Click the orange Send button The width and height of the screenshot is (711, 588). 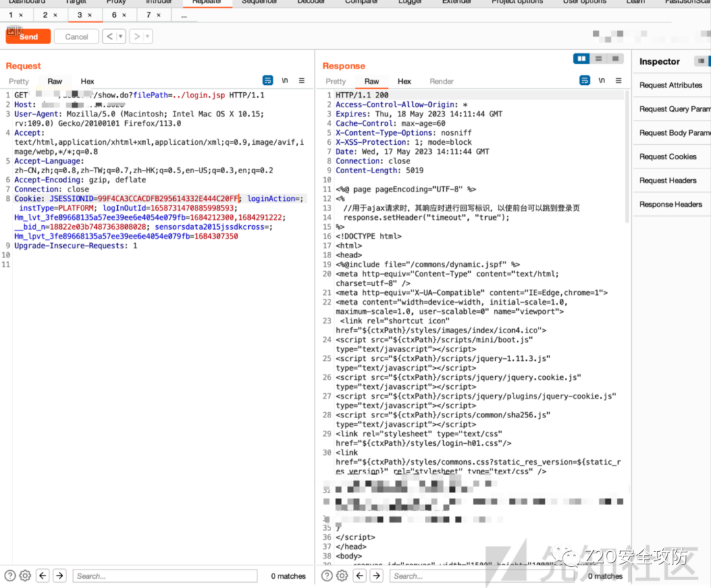tap(28, 36)
